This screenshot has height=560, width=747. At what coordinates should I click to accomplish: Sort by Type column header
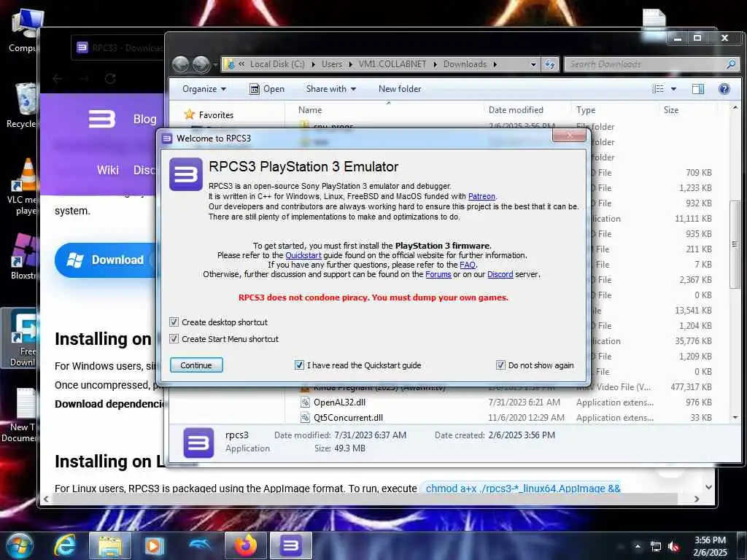(x=586, y=110)
